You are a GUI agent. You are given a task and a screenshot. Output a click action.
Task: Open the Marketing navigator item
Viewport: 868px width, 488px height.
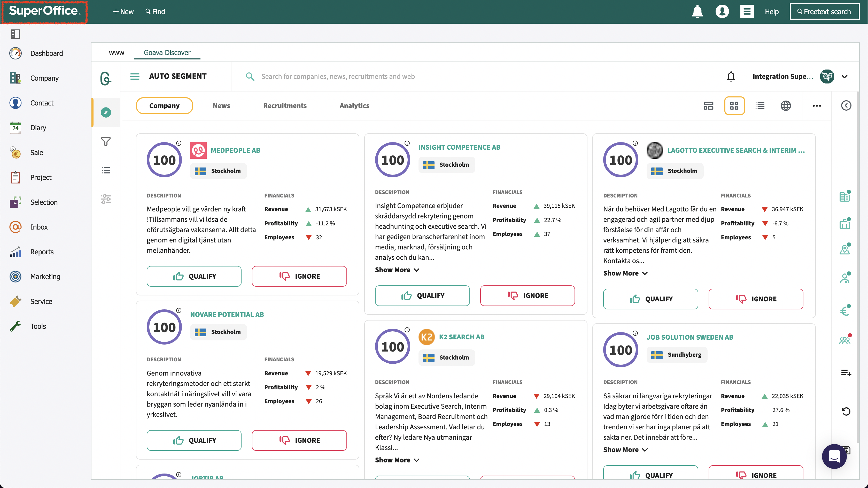tap(35, 277)
